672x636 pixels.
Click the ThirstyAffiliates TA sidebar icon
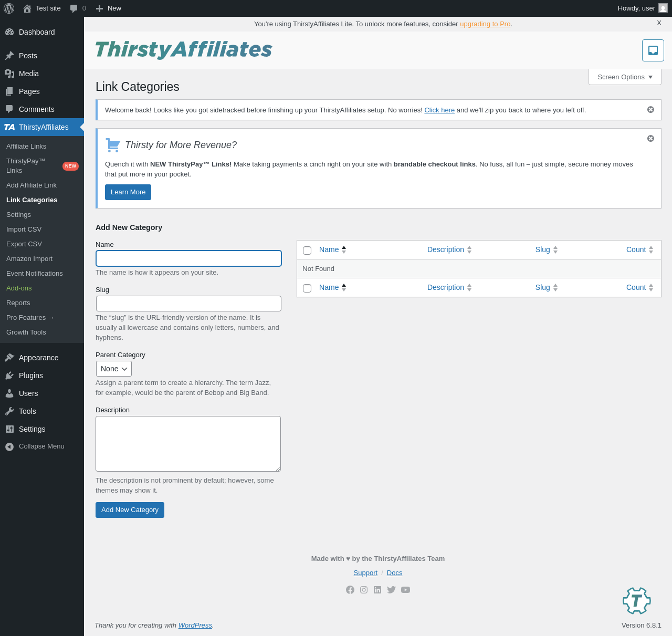pyautogui.click(x=9, y=127)
